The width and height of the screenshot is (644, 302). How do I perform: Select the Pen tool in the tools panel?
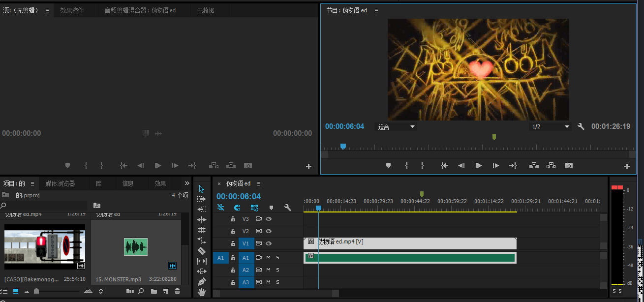(201, 282)
